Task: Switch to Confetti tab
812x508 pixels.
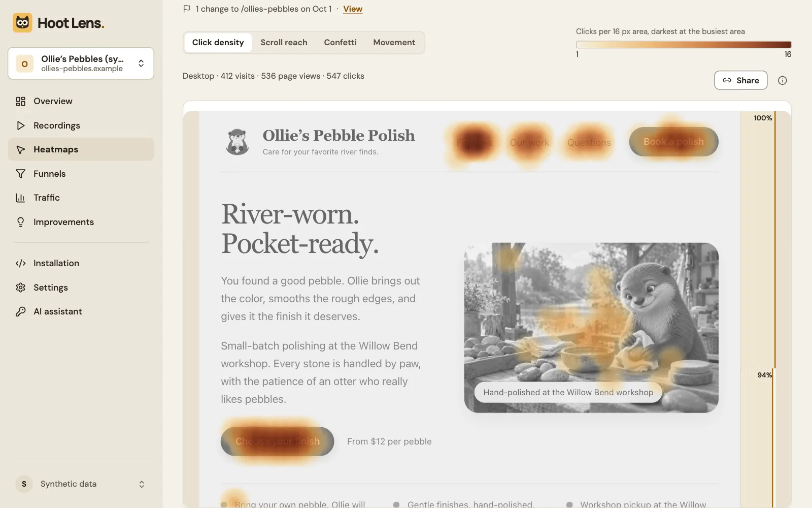Action: tap(340, 43)
